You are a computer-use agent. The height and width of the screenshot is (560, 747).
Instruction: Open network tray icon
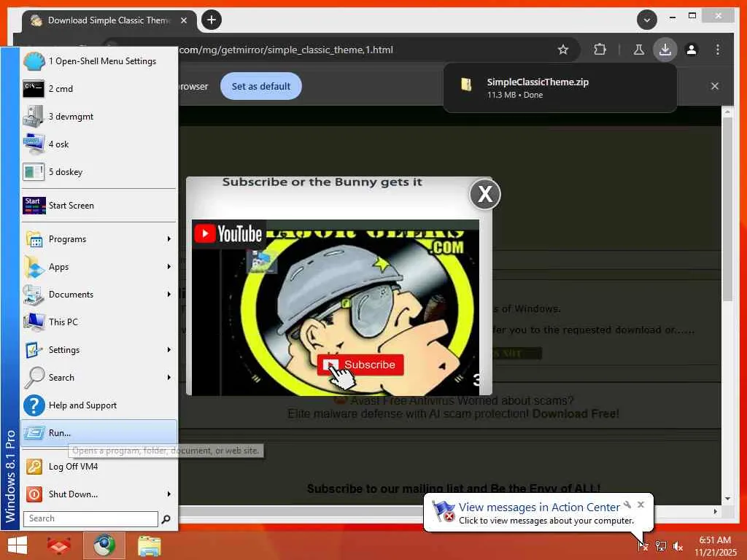tap(661, 546)
